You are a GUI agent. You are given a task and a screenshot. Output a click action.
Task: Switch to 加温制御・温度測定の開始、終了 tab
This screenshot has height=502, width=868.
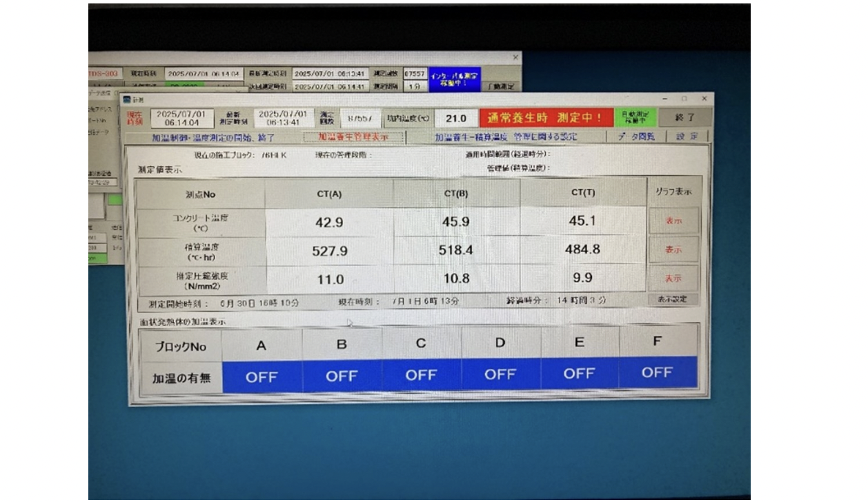coord(213,137)
